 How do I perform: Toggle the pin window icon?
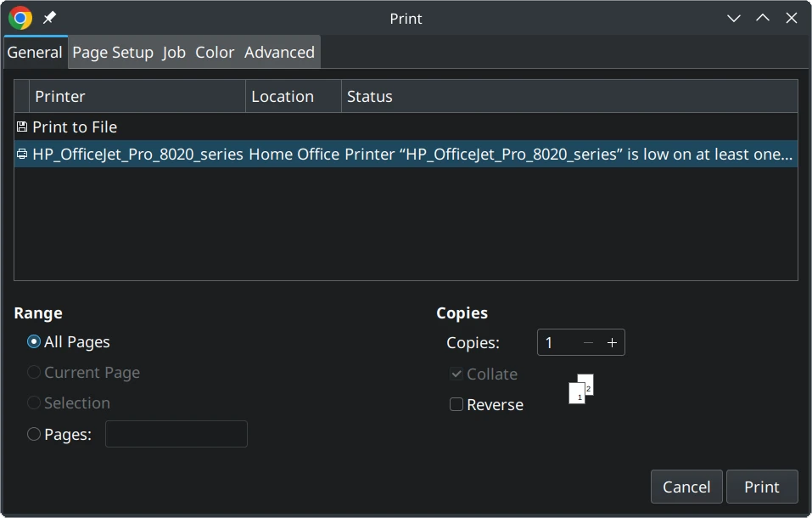click(x=49, y=18)
